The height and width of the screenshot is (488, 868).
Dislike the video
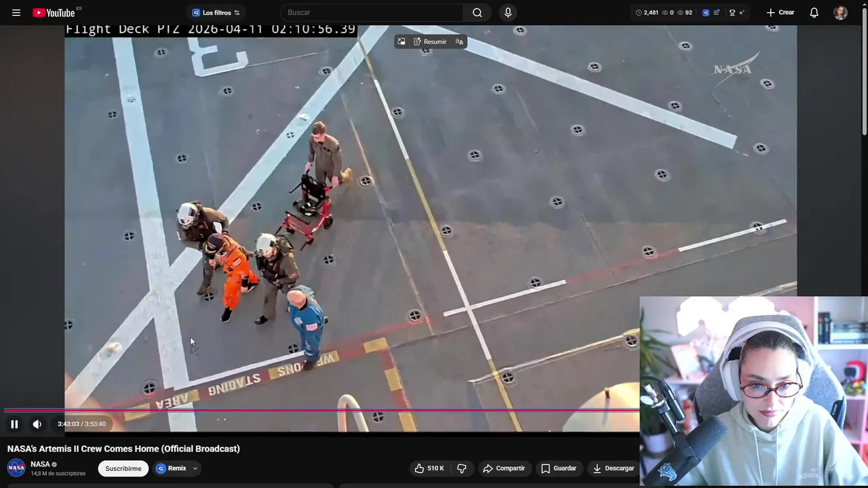tap(462, 468)
